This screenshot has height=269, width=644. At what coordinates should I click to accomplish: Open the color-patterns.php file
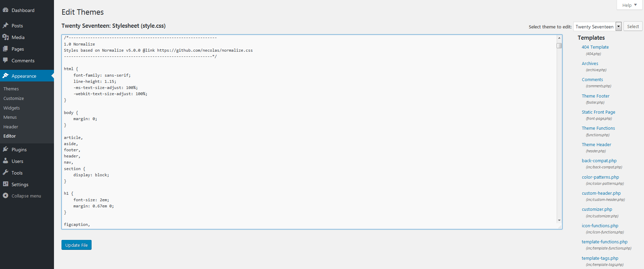(x=600, y=177)
